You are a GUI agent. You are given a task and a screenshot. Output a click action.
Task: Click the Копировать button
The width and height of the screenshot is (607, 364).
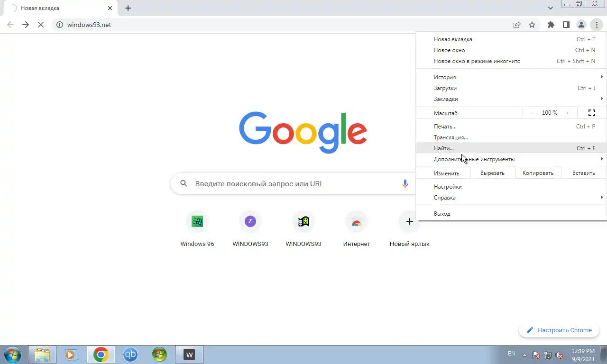[538, 173]
